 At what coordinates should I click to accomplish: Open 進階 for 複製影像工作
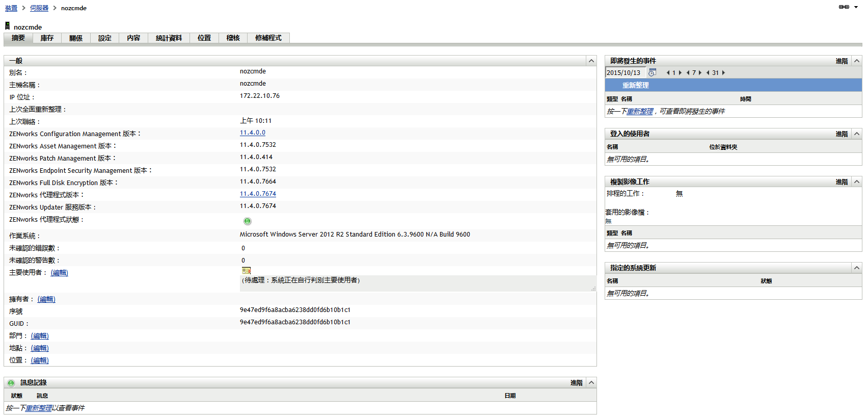tap(842, 182)
